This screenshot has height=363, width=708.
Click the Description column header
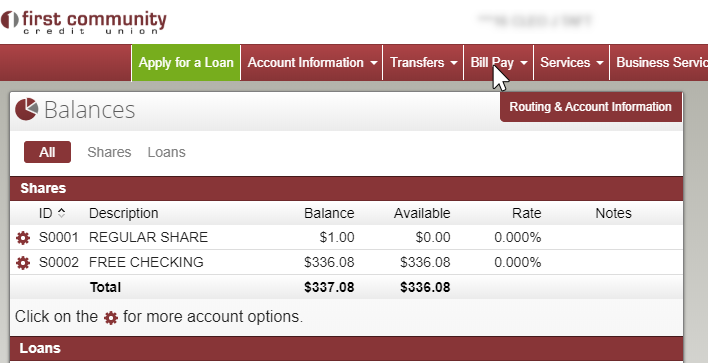point(124,213)
